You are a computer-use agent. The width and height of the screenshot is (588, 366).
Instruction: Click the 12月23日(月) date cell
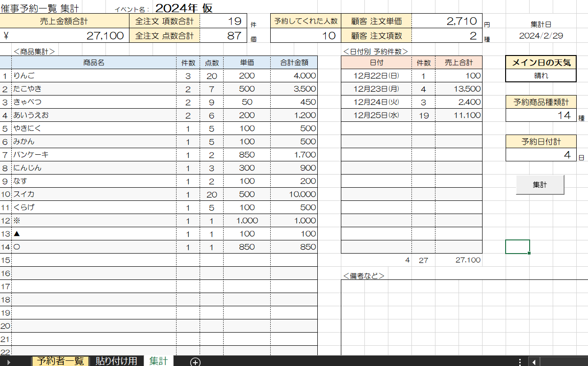[x=376, y=89]
